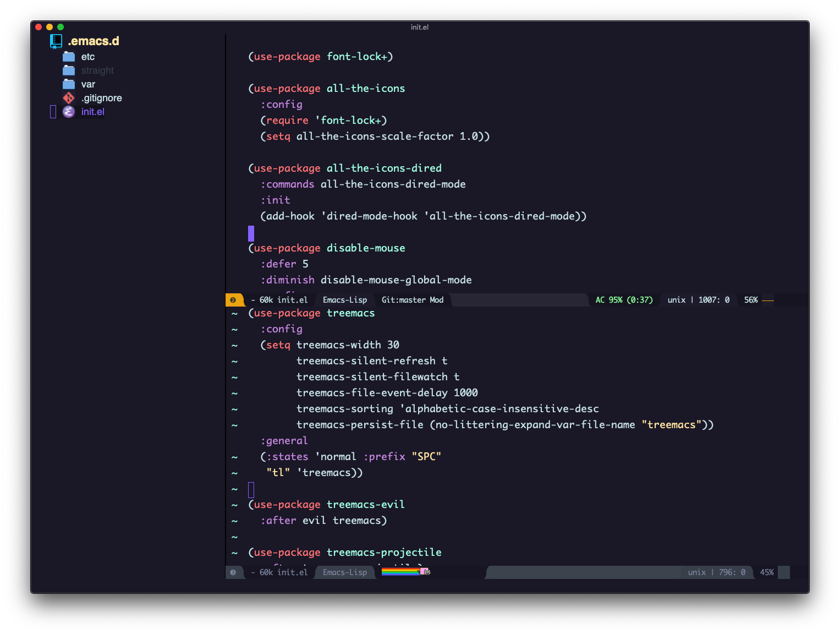840x634 pixels.
Task: Expand the etc folder in treemacs
Action: click(87, 56)
